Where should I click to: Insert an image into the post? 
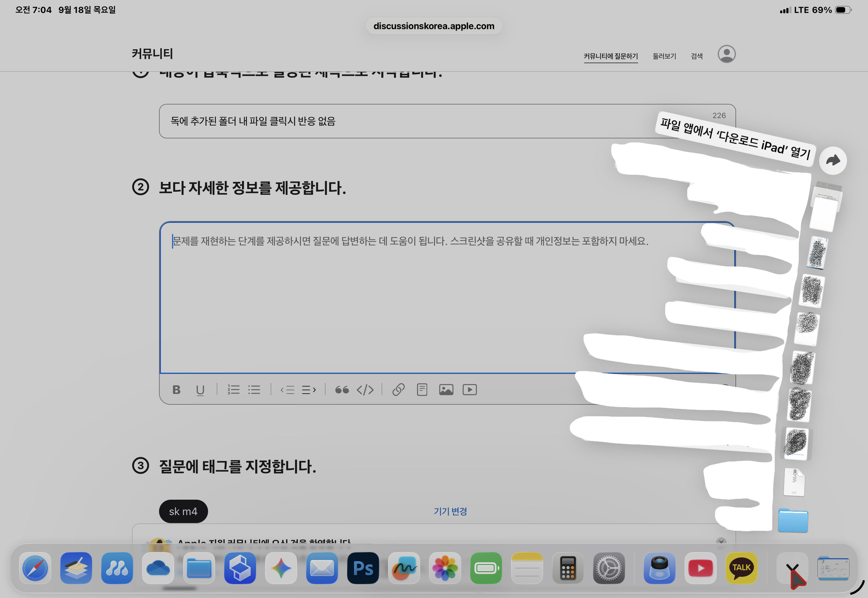[x=446, y=390]
